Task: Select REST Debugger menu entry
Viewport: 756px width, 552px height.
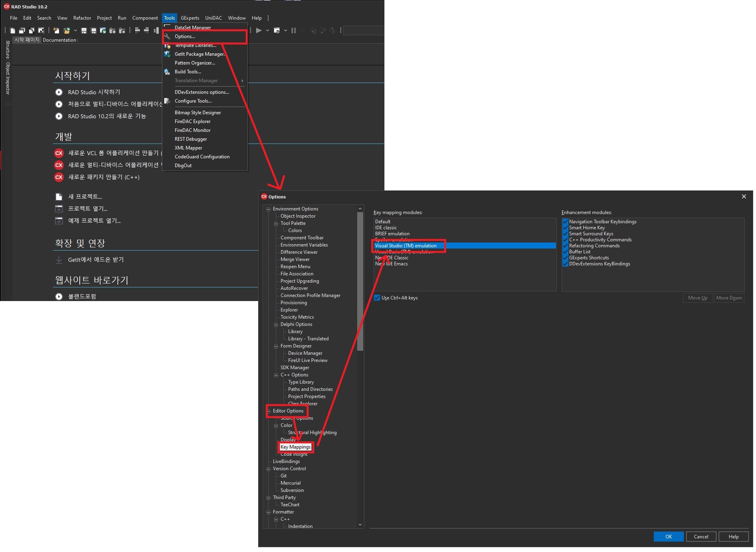Action: (x=205, y=139)
